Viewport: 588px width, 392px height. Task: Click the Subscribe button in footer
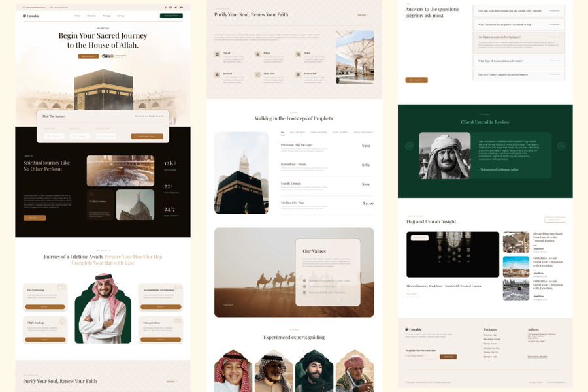click(x=448, y=357)
